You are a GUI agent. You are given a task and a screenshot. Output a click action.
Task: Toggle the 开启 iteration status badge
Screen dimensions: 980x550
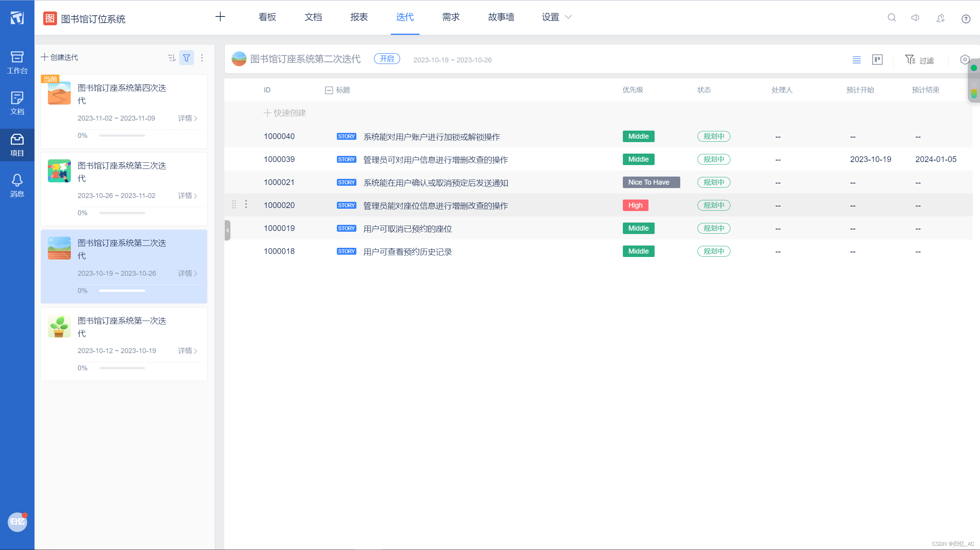(x=387, y=59)
